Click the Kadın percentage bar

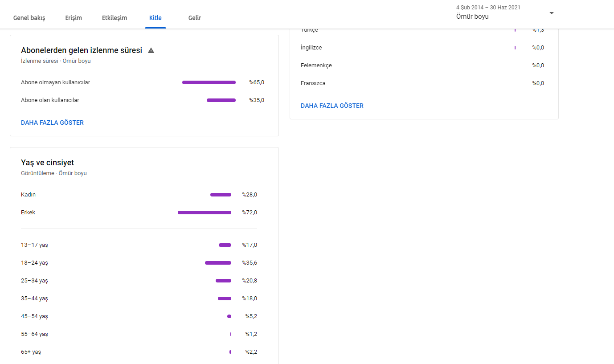coord(221,195)
